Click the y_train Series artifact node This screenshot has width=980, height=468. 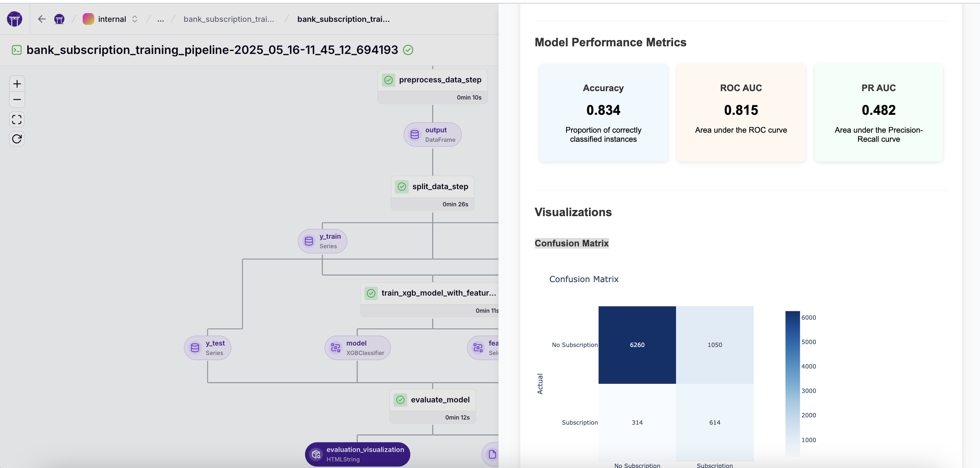tap(323, 241)
